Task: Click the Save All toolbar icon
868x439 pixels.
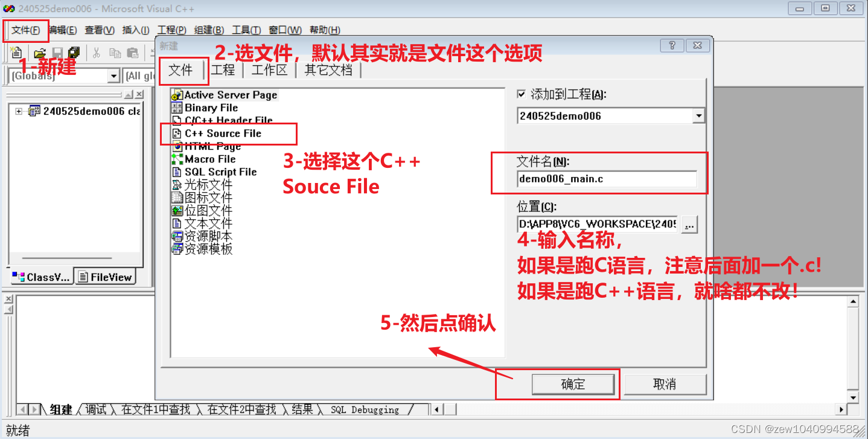Action: pos(74,53)
